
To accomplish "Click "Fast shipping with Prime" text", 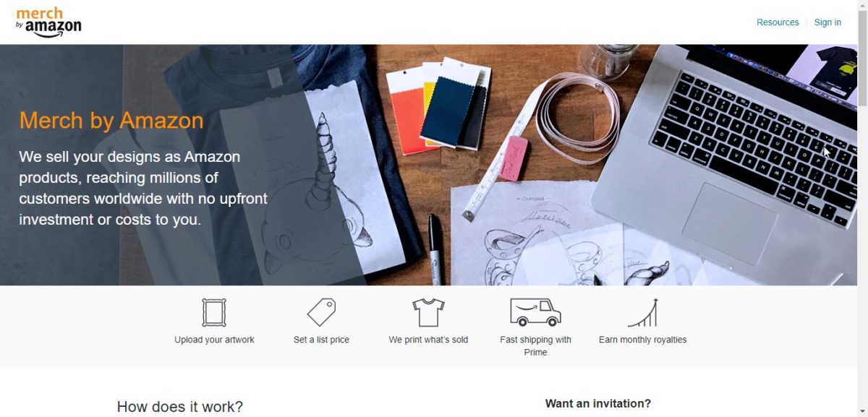I will (x=535, y=346).
